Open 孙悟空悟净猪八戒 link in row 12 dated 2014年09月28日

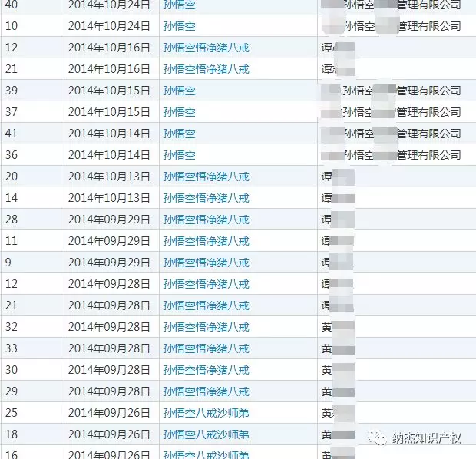pyautogui.click(x=206, y=284)
